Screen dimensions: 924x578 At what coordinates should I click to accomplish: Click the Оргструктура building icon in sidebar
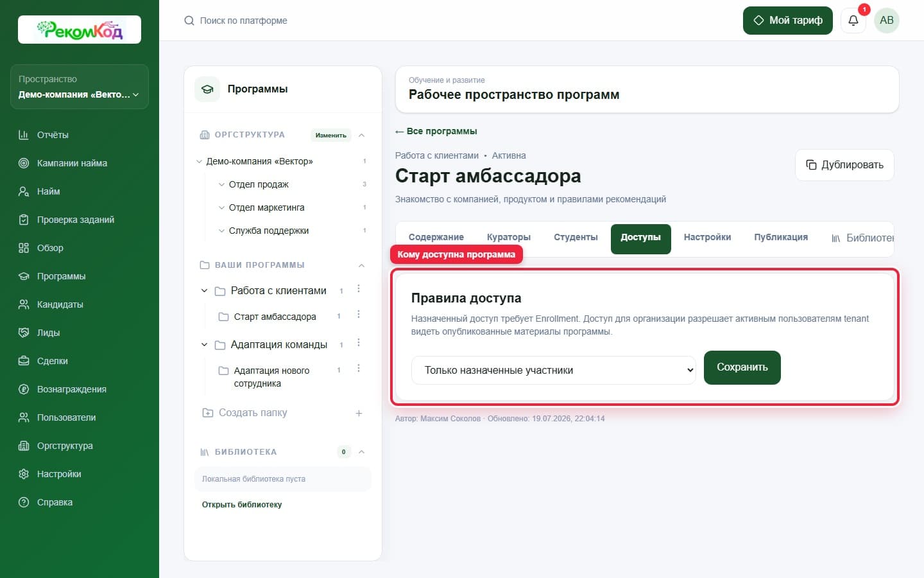[24, 446]
